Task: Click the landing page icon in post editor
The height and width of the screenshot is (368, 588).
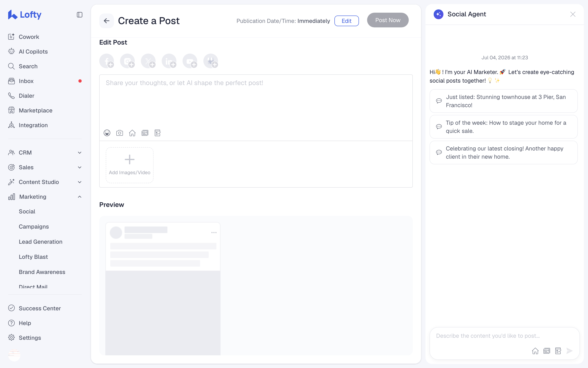Action: pyautogui.click(x=145, y=133)
